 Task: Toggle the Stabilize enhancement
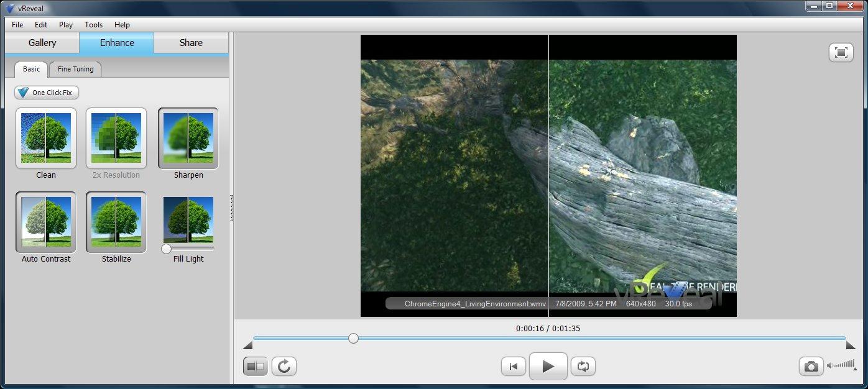click(x=116, y=222)
